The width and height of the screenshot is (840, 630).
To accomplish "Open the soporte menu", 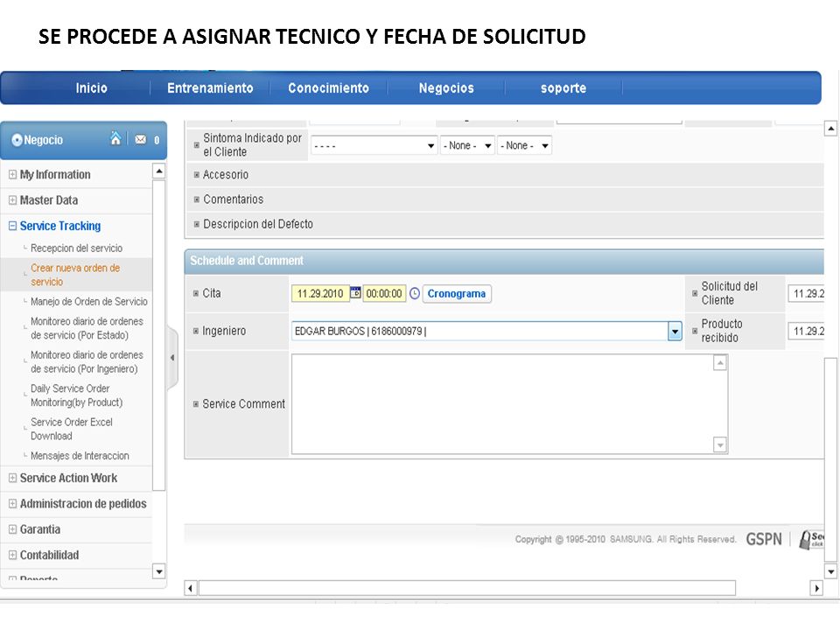I will pyautogui.click(x=563, y=87).
